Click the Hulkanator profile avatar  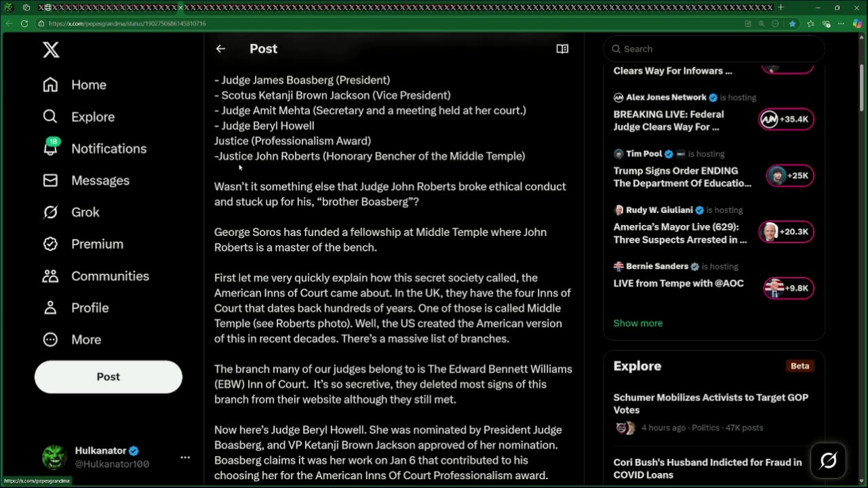(54, 457)
